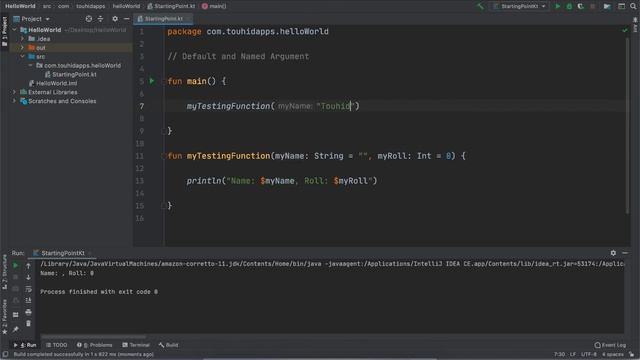Open the TODO tool window
The width and height of the screenshot is (640, 360).
tap(57, 345)
